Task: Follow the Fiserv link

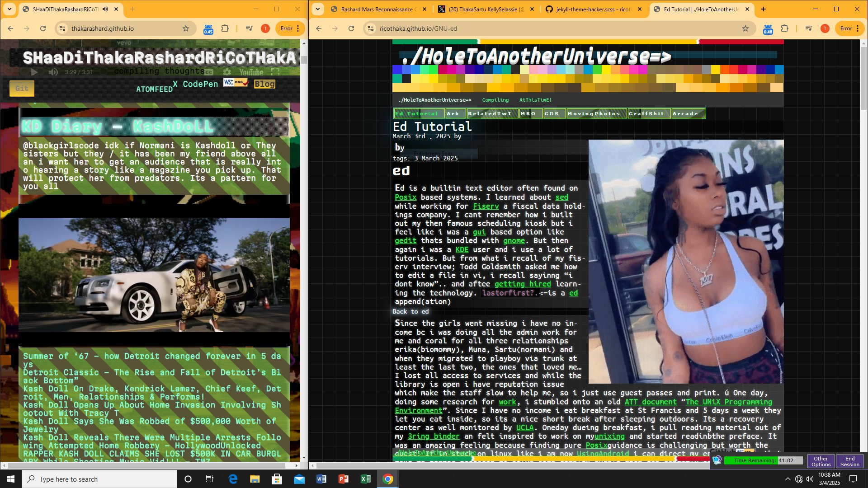Action: [x=486, y=206]
